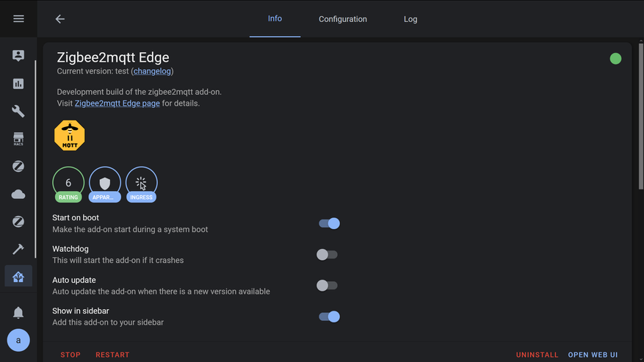Click the user profile avatar 'a'
The height and width of the screenshot is (362, 644).
tap(18, 341)
